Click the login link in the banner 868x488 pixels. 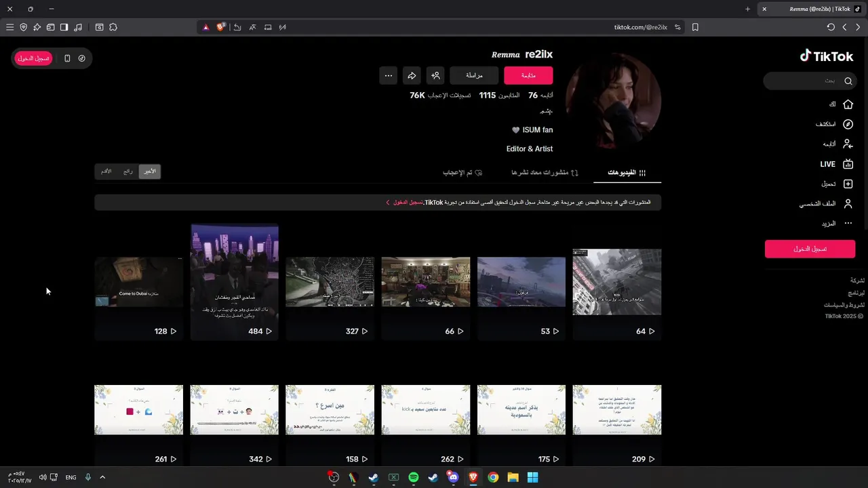click(x=406, y=202)
